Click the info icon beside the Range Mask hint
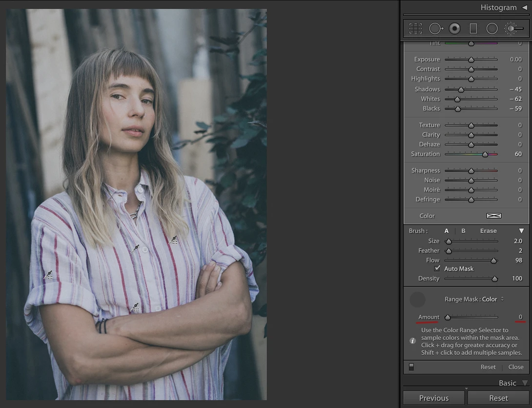 [412, 341]
